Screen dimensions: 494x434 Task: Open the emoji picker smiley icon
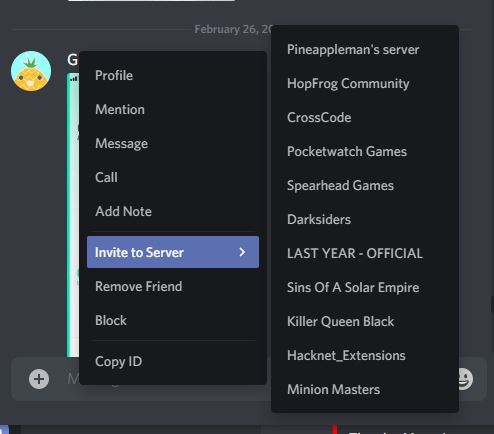pyautogui.click(x=465, y=379)
